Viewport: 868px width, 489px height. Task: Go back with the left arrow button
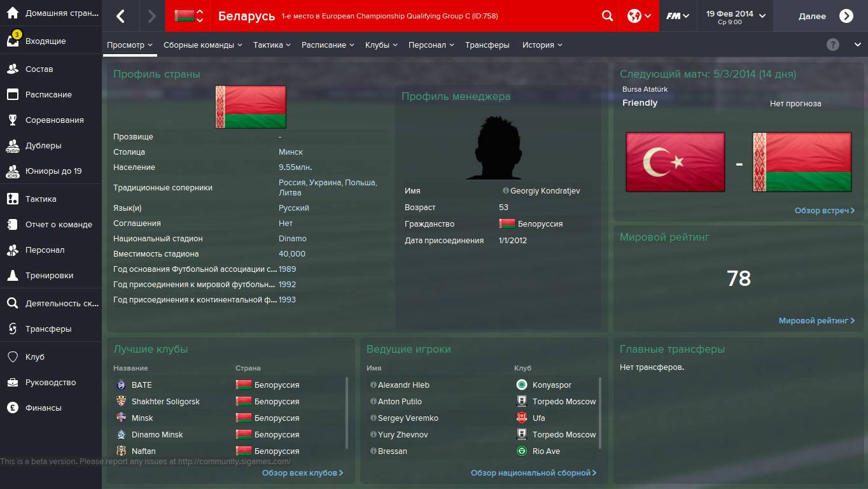tap(120, 16)
